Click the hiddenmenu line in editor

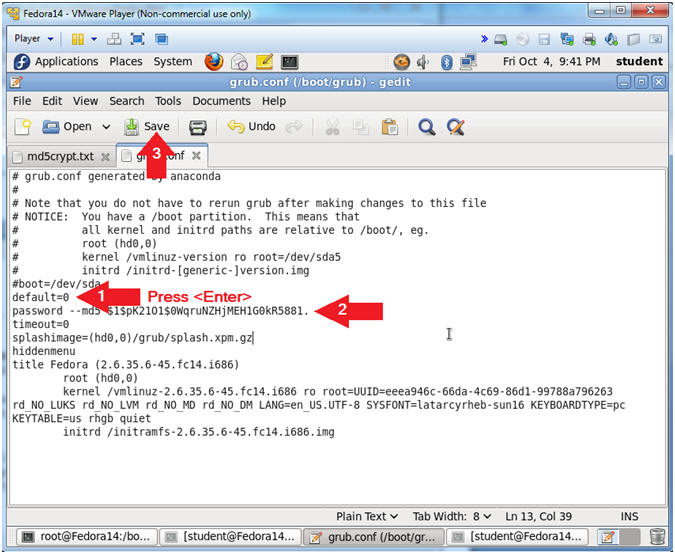[x=44, y=351]
